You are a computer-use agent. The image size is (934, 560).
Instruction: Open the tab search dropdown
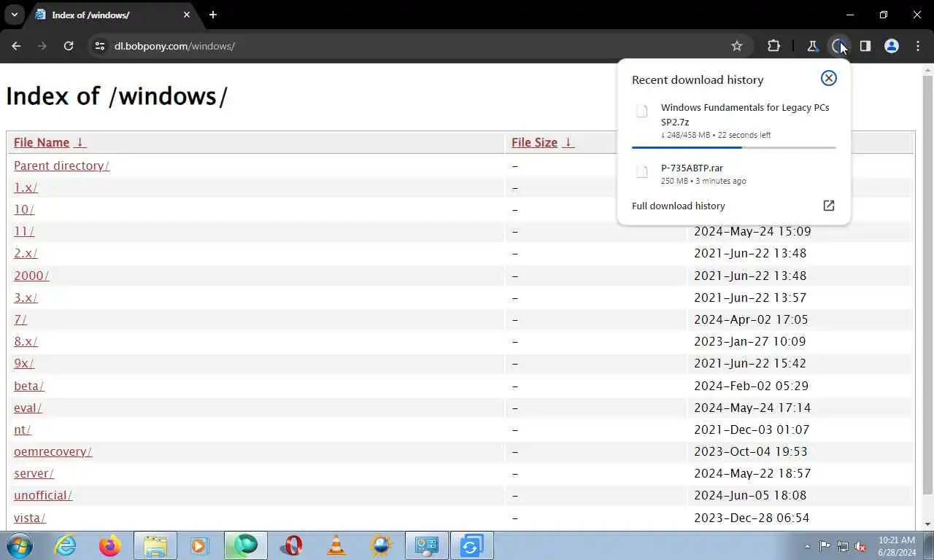(x=14, y=15)
